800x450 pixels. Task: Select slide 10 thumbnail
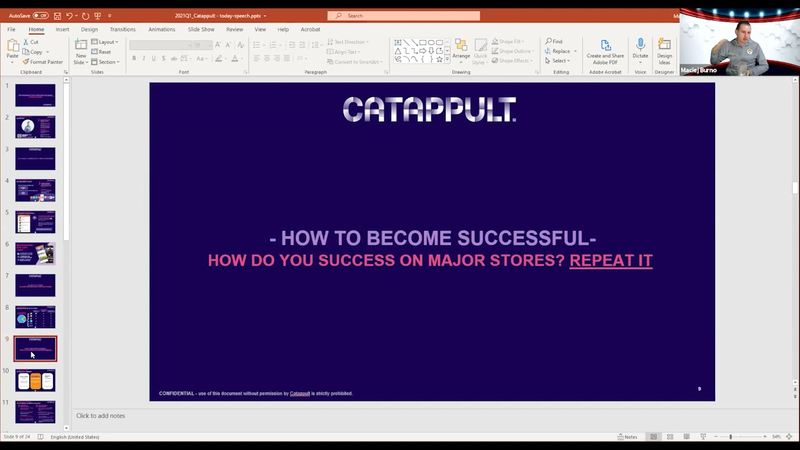click(35, 381)
